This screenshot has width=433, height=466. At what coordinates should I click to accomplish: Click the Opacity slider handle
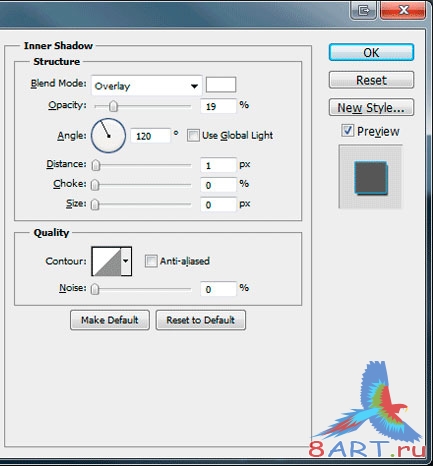point(113,106)
